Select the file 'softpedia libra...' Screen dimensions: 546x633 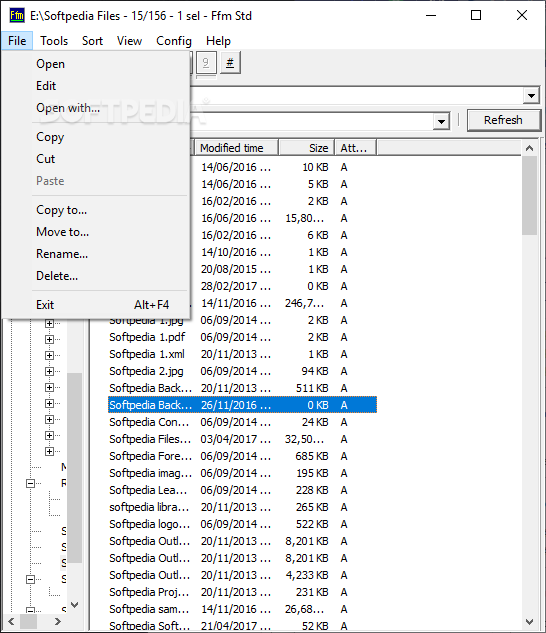tap(149, 507)
